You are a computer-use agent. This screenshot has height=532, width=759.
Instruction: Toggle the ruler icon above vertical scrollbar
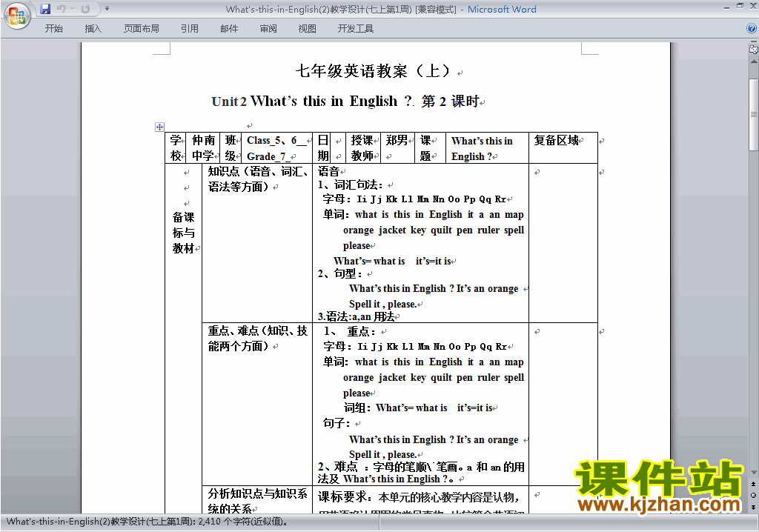(754, 50)
